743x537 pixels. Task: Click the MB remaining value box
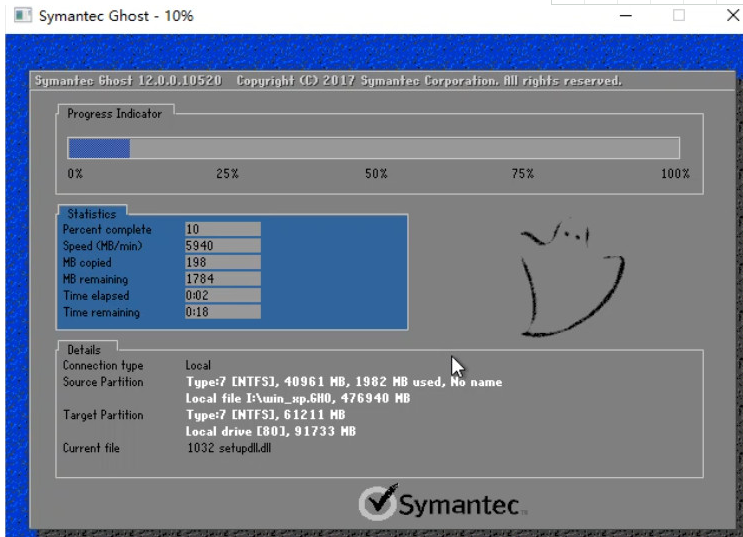(222, 279)
